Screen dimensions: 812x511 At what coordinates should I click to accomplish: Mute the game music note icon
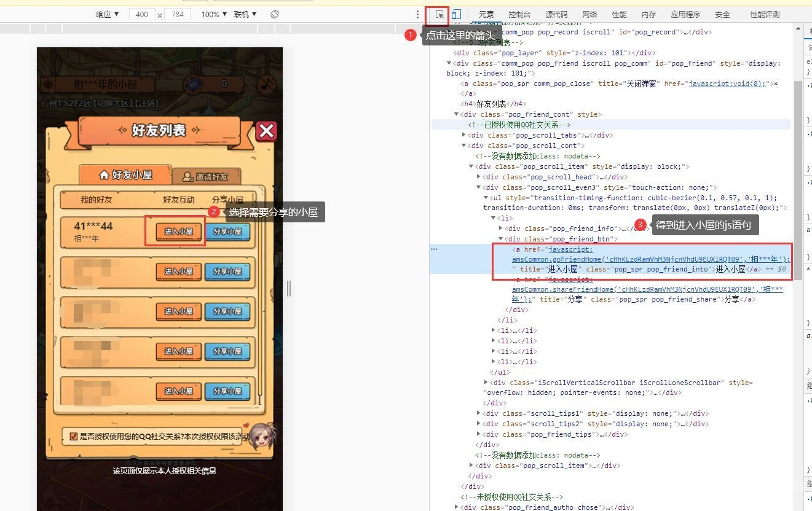(x=267, y=84)
